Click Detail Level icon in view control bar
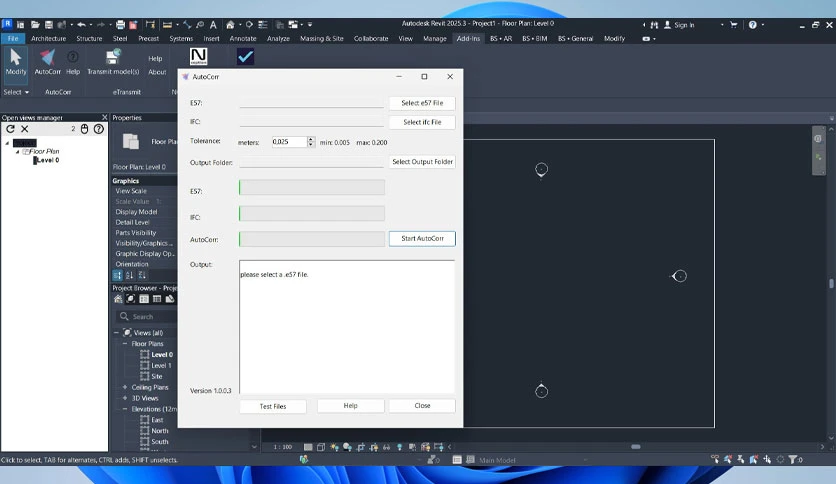Viewport: 836px width, 484px height. (x=308, y=447)
